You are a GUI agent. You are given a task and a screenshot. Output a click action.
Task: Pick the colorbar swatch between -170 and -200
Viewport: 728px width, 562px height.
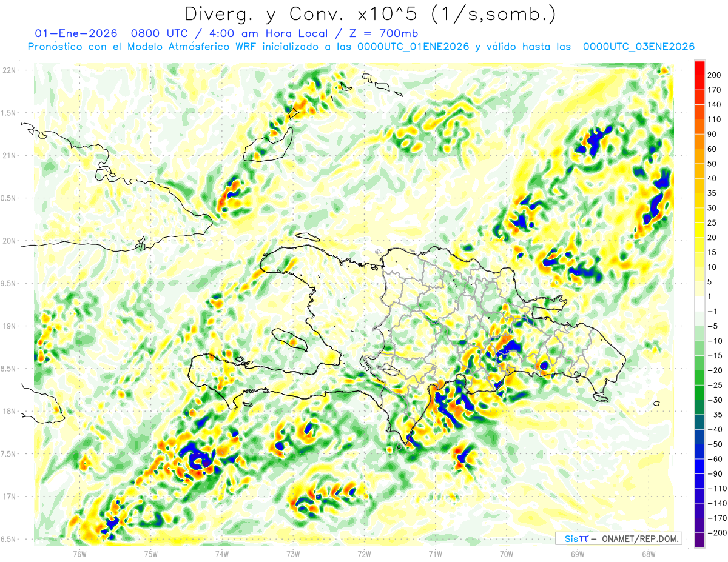(699, 525)
